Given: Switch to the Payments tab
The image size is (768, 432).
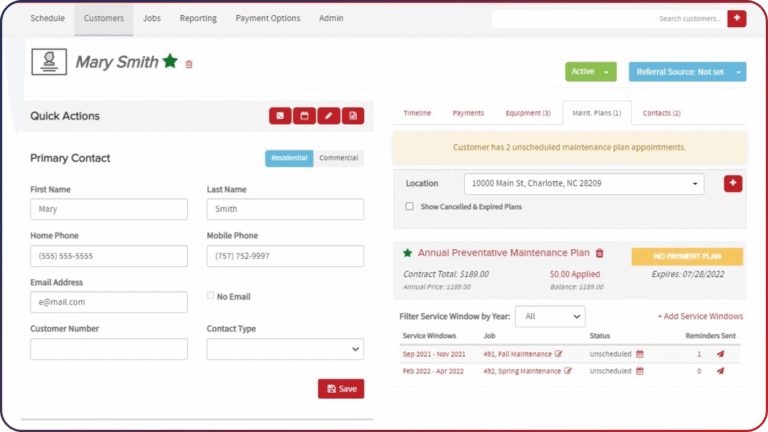Looking at the screenshot, I should (468, 113).
